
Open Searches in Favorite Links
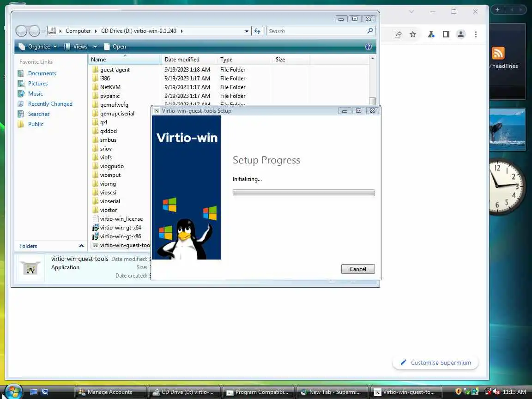pyautogui.click(x=39, y=114)
